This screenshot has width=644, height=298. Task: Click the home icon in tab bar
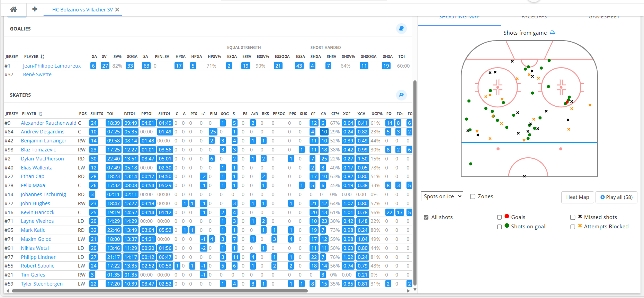[x=14, y=9]
